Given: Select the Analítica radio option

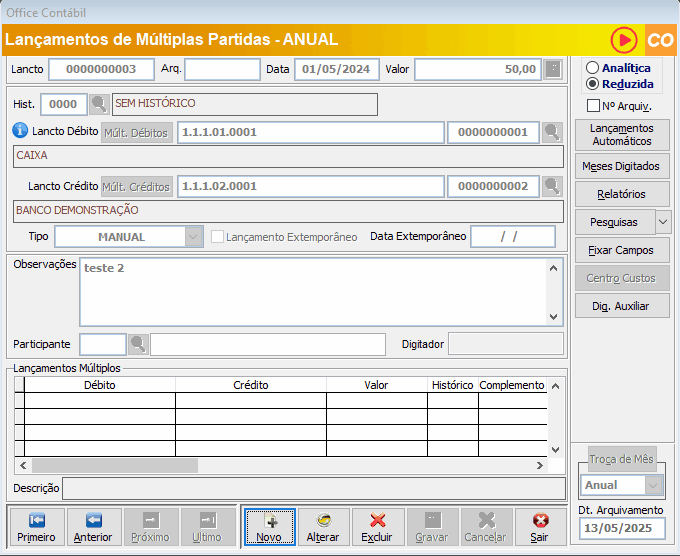Looking at the screenshot, I should click(x=593, y=68).
